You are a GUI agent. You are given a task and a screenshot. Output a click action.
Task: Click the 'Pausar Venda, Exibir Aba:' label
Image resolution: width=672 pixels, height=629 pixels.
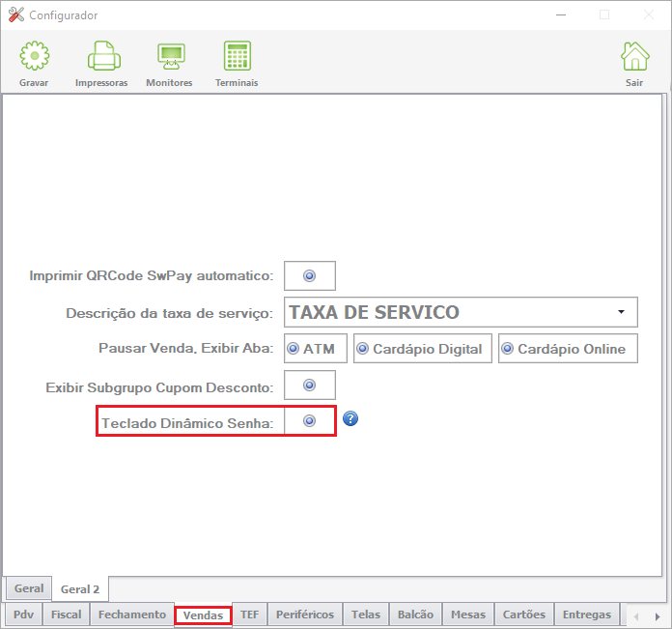pos(186,348)
